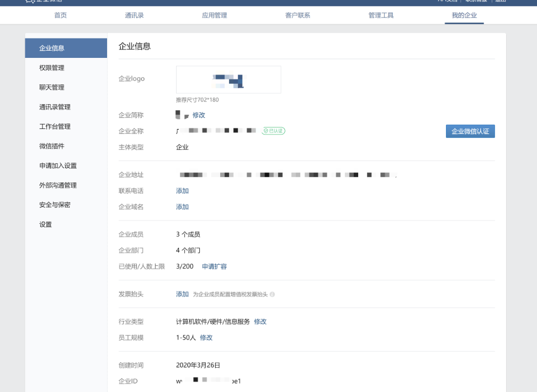Click the enterprise logo image

228,80
